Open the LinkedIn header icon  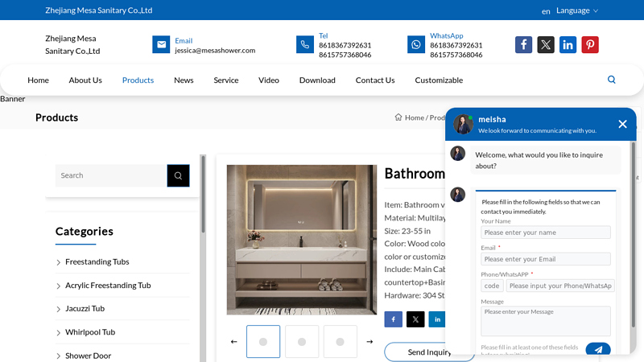tap(568, 45)
